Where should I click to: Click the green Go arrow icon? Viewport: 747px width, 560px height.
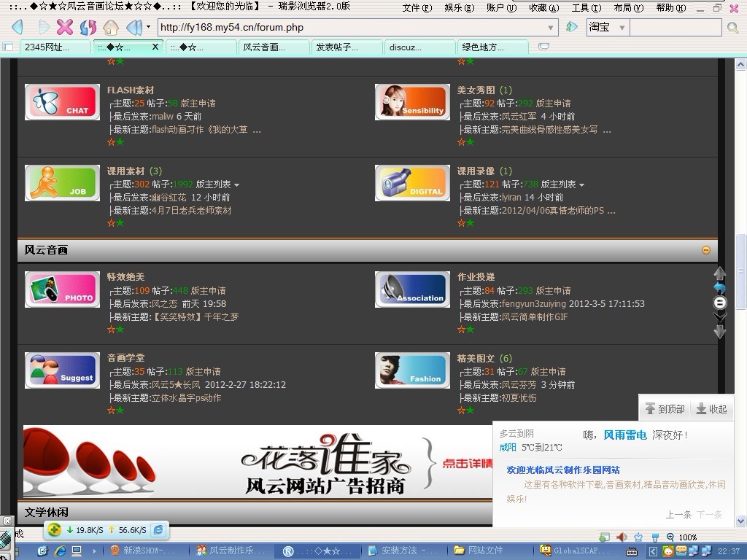(572, 27)
